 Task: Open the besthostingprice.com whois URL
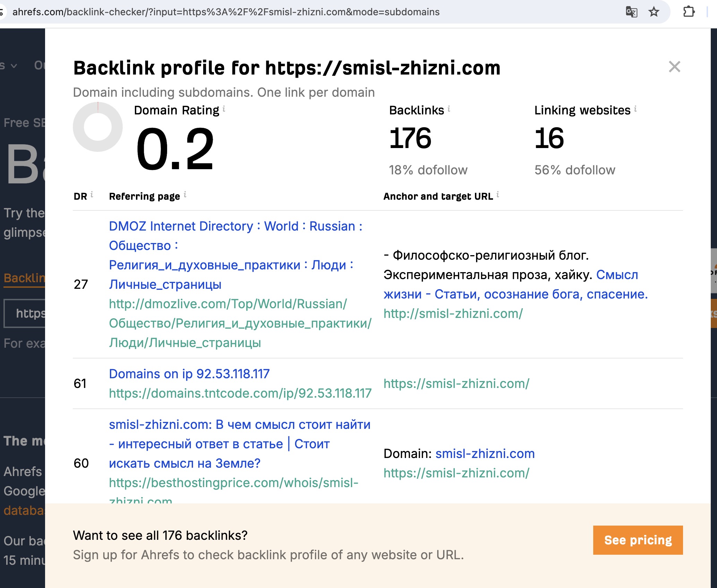click(233, 483)
